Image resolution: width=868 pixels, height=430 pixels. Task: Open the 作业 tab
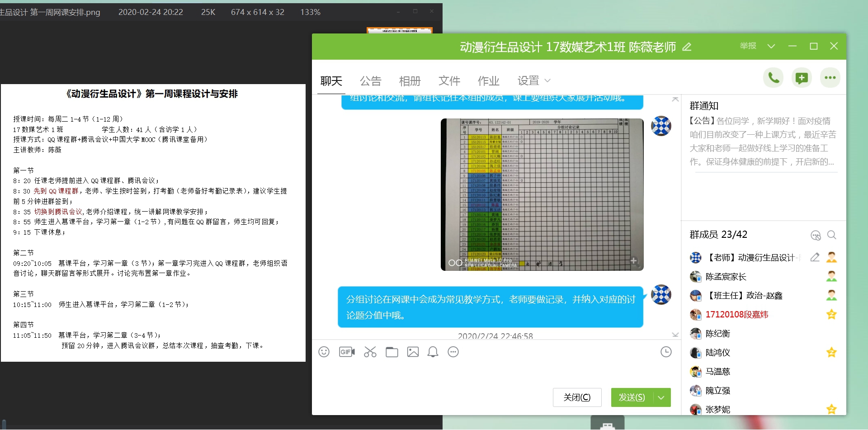[x=488, y=81]
